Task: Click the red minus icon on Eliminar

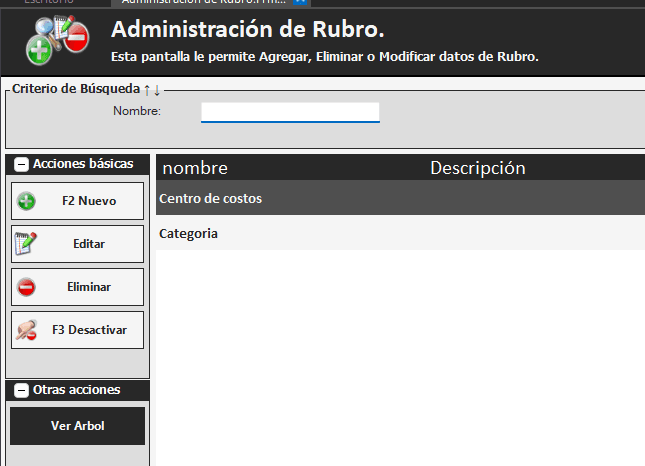Action: tap(27, 287)
